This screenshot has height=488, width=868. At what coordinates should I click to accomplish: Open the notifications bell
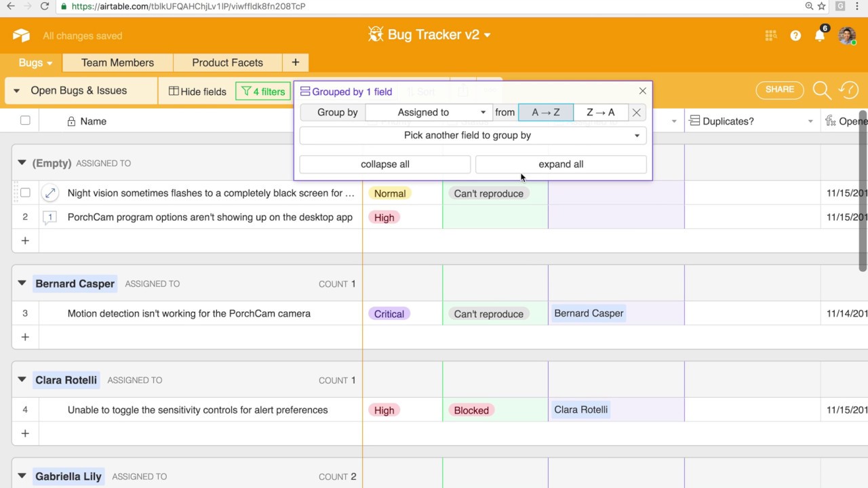pos(820,36)
